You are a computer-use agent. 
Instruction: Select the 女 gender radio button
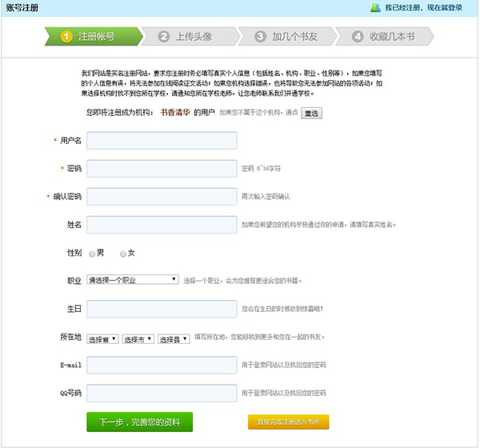click(x=123, y=254)
